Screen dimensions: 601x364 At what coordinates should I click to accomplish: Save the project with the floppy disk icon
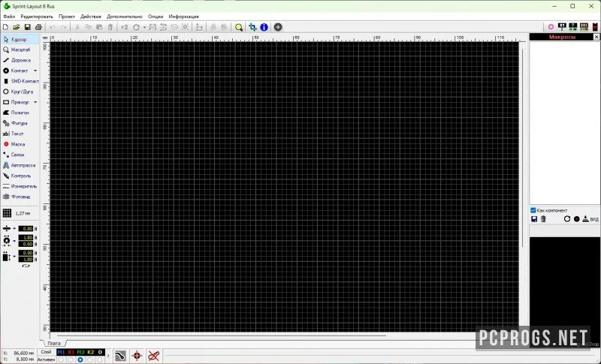pyautogui.click(x=27, y=27)
